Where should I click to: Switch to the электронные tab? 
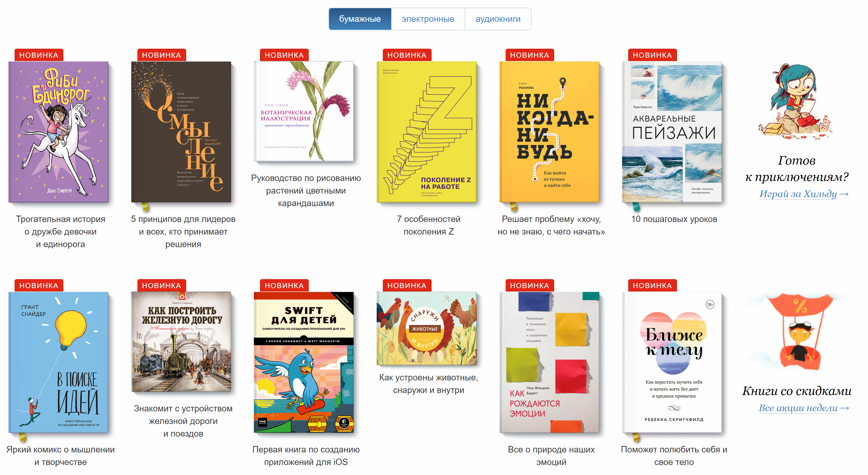(x=428, y=19)
